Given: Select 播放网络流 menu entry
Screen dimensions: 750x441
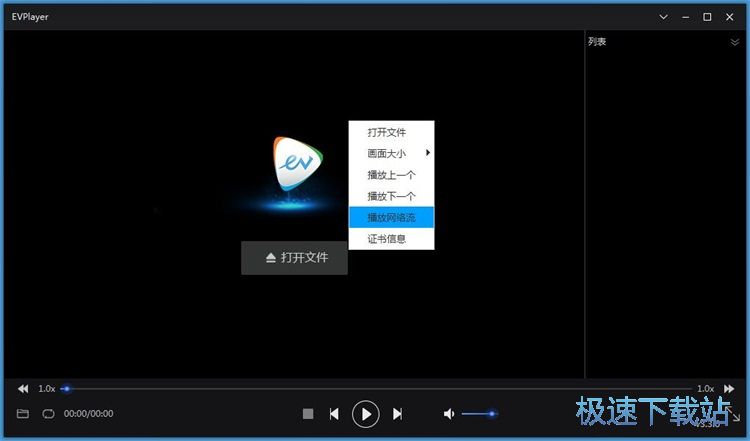Looking at the screenshot, I should (392, 217).
